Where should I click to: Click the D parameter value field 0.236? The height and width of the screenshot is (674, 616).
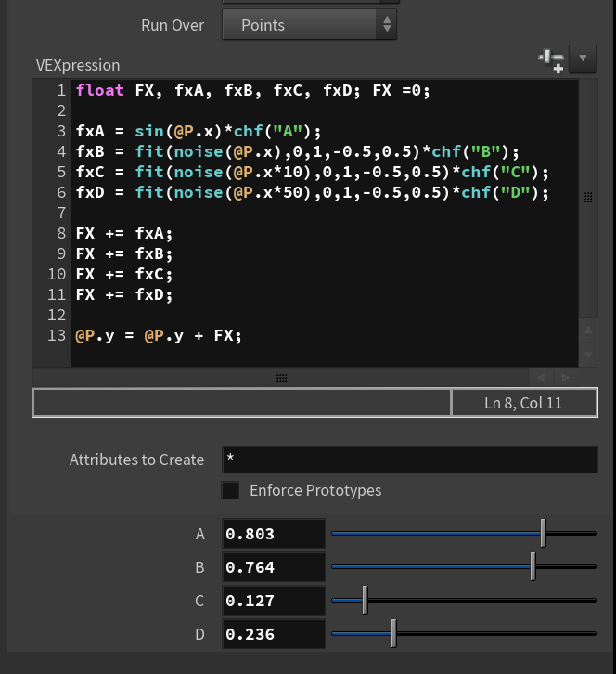[274, 634]
